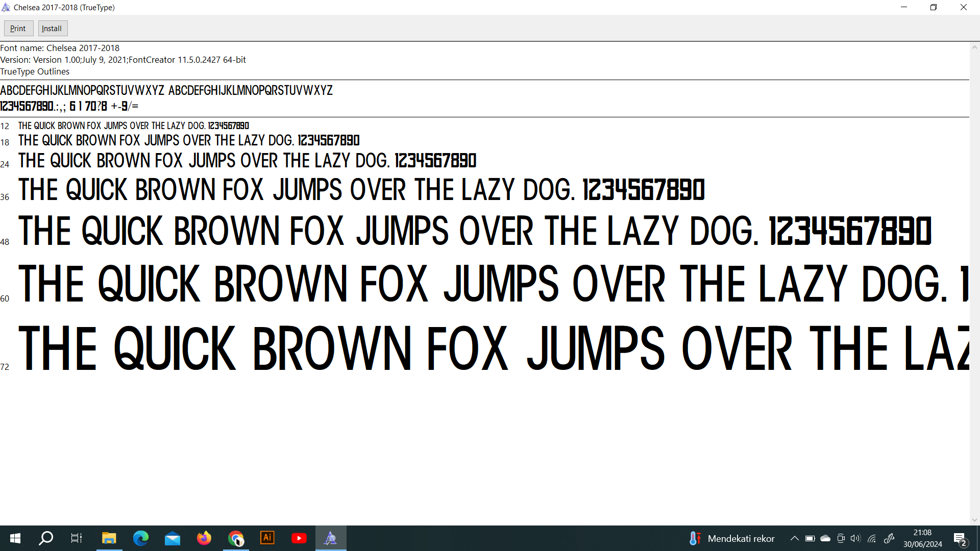Launch YouTube app from taskbar

[x=299, y=538]
